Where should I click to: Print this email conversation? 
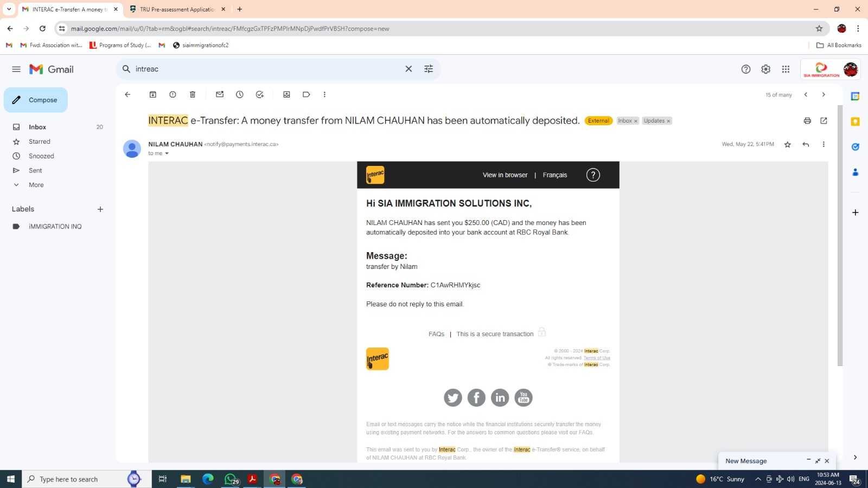point(807,121)
